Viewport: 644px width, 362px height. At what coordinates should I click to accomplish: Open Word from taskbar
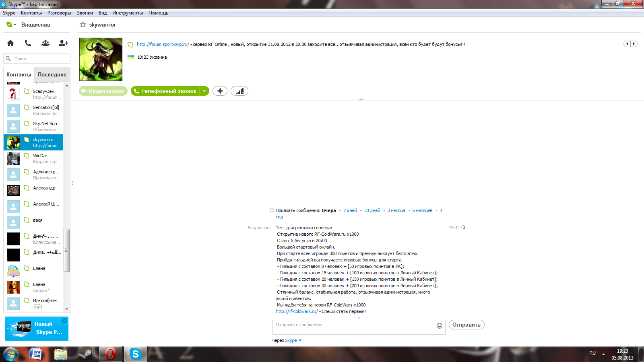(36, 354)
